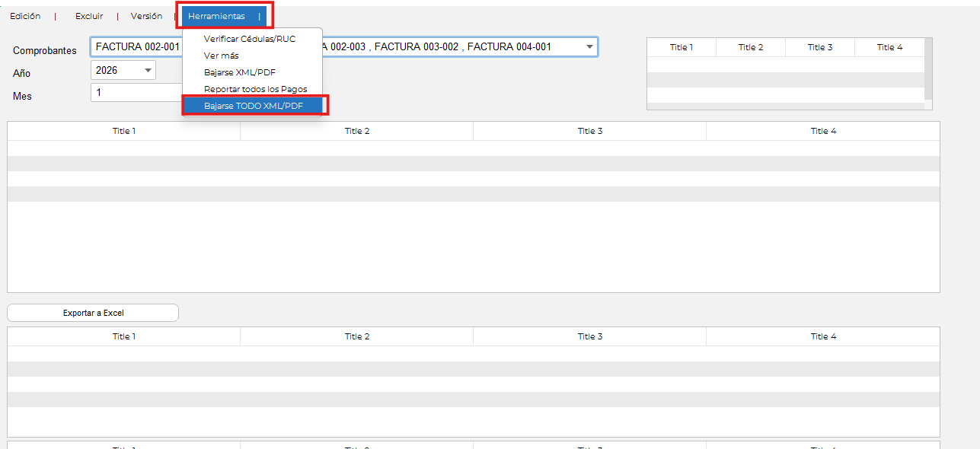Viewport: 980px width, 449px height.
Task: Click Title 3 header in table above Exportar button
Action: click(x=589, y=131)
